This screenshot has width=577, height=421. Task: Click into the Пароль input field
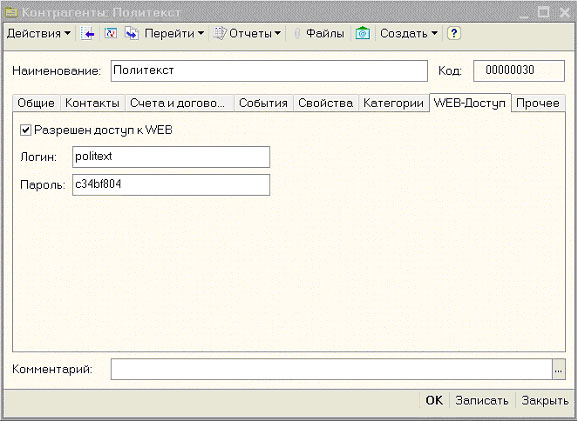tap(171, 185)
